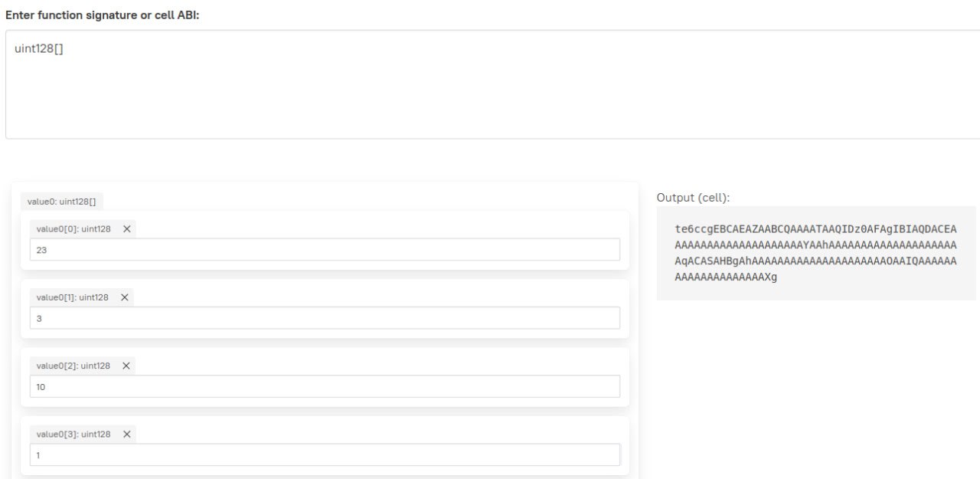Viewport: 980px width, 479px height.
Task: Delete array item value0[1]
Action: [x=125, y=297]
